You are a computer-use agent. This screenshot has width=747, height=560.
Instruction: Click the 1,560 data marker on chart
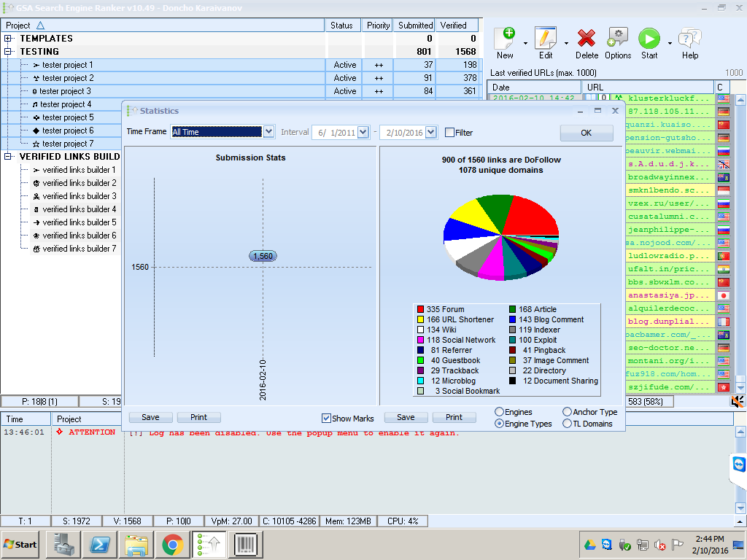[263, 256]
